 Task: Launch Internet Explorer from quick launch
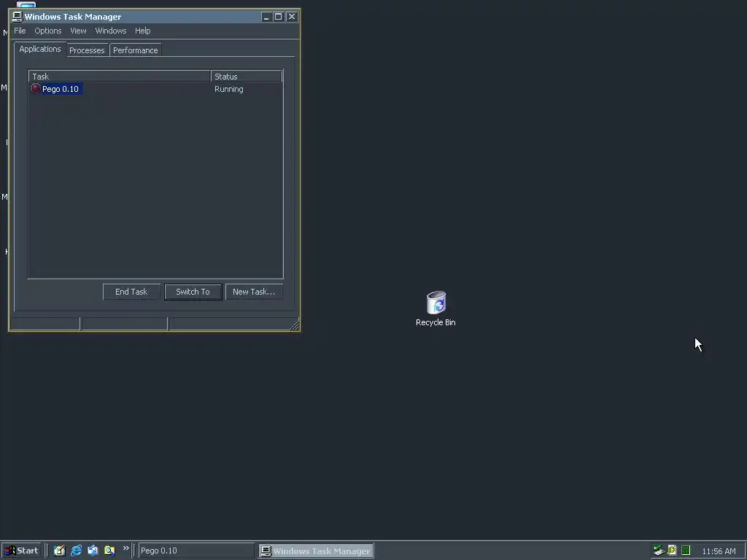[76, 551]
